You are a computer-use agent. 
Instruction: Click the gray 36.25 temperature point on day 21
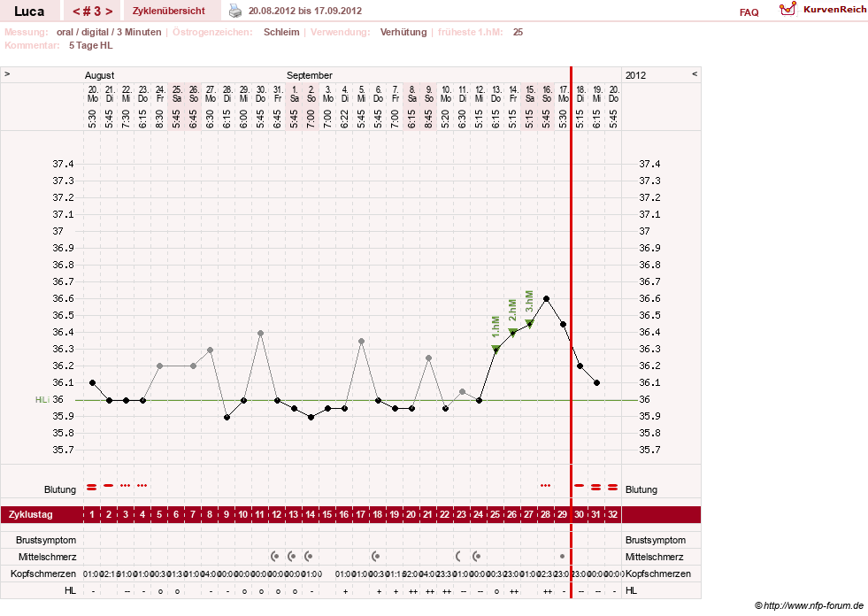pos(428,358)
